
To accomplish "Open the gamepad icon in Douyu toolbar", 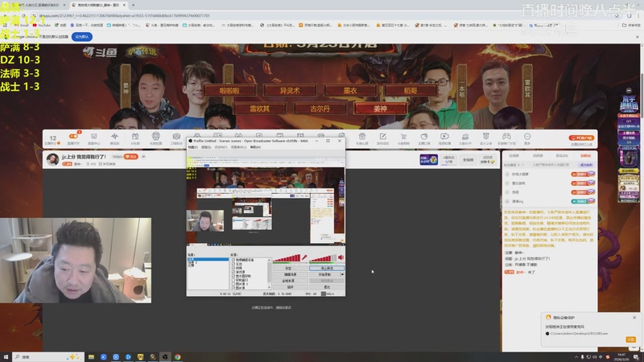I will click(506, 137).
